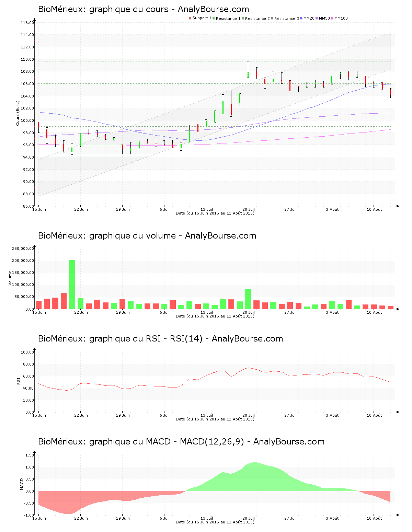Select the Résistance 2 legend label
The height and width of the screenshot is (532, 412).
257,19
